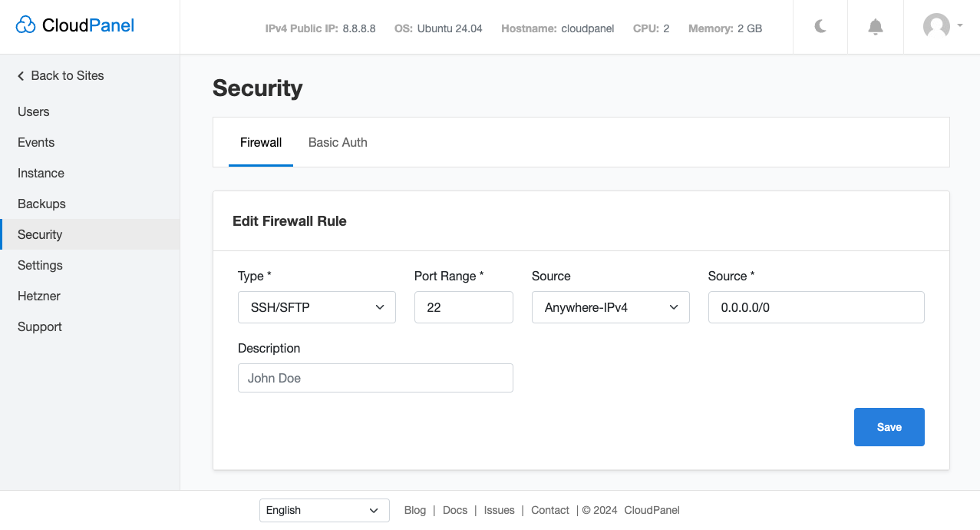Expand the Type SSH/SFTP dropdown
The width and height of the screenshot is (980, 530).
point(317,307)
